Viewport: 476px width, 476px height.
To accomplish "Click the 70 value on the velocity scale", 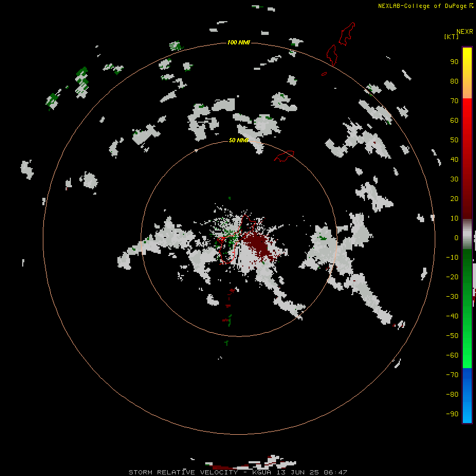I will [454, 101].
